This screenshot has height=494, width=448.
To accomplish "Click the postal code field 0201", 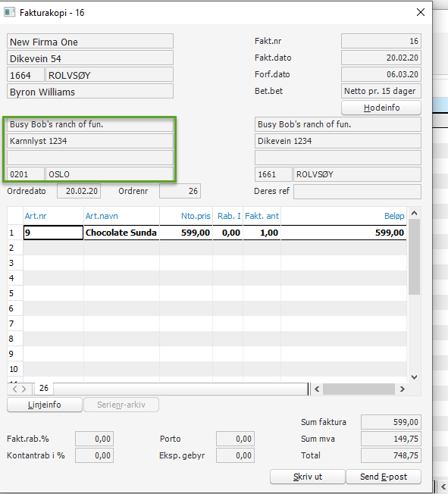I will pos(26,174).
